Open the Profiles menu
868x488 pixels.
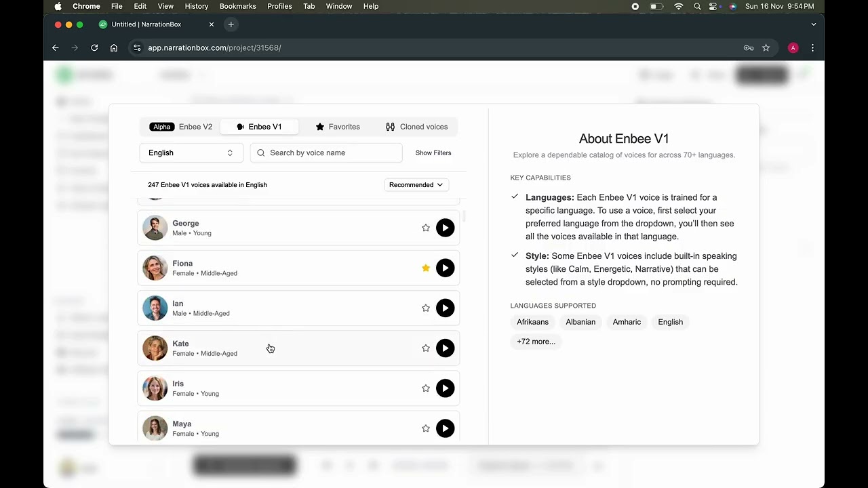279,6
